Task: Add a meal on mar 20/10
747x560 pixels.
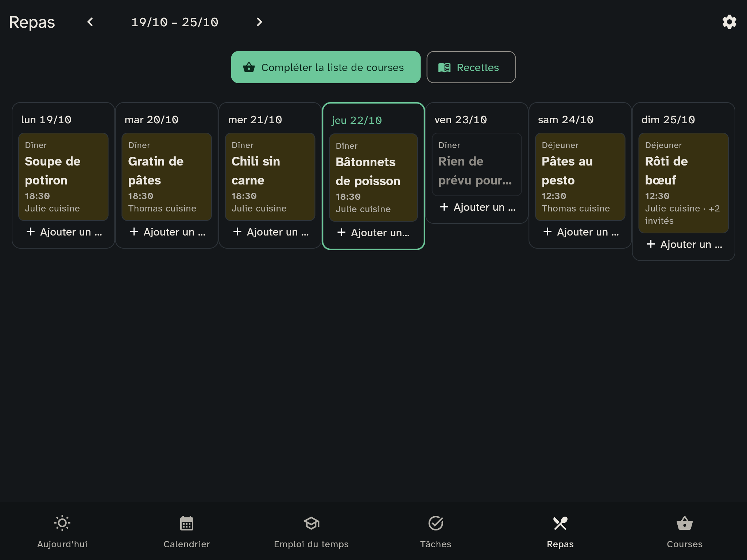Action: point(167,232)
